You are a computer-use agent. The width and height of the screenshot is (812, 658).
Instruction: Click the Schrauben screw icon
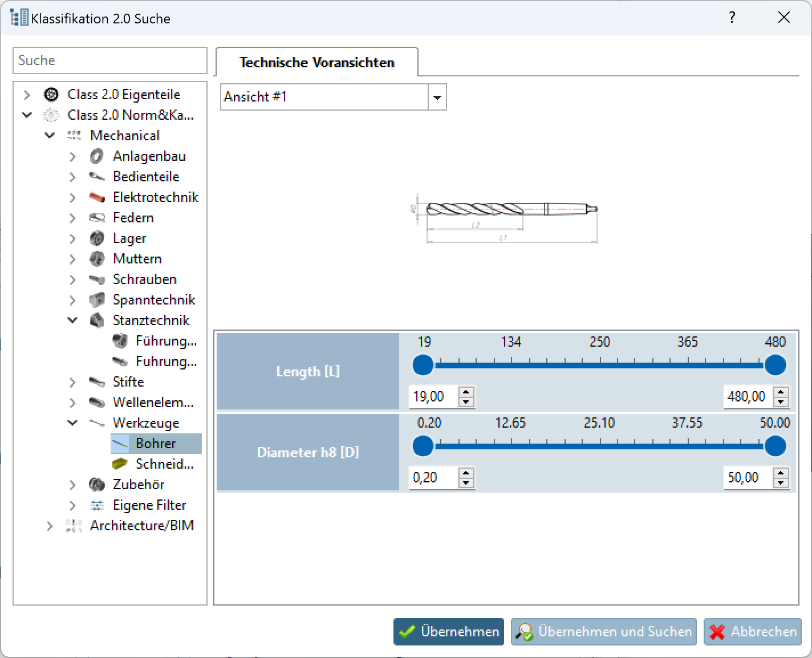point(97,279)
